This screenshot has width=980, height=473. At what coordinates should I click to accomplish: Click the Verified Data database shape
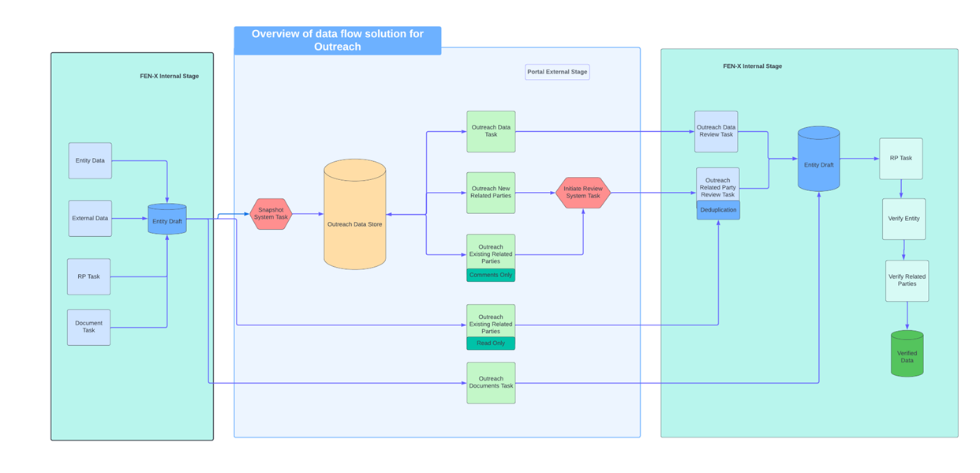click(907, 354)
